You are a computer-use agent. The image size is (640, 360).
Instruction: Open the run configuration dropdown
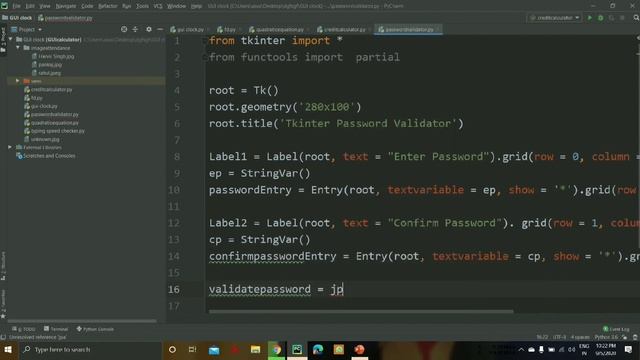pyautogui.click(x=555, y=18)
